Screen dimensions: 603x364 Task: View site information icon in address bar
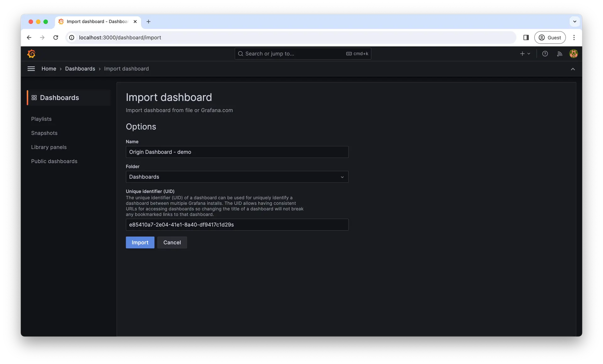click(x=72, y=38)
